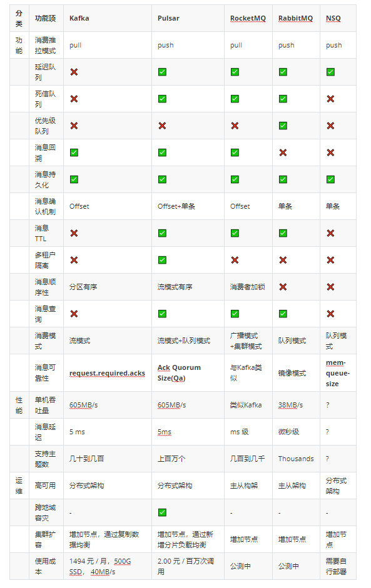Click the RocketMQ column header

coord(248,18)
